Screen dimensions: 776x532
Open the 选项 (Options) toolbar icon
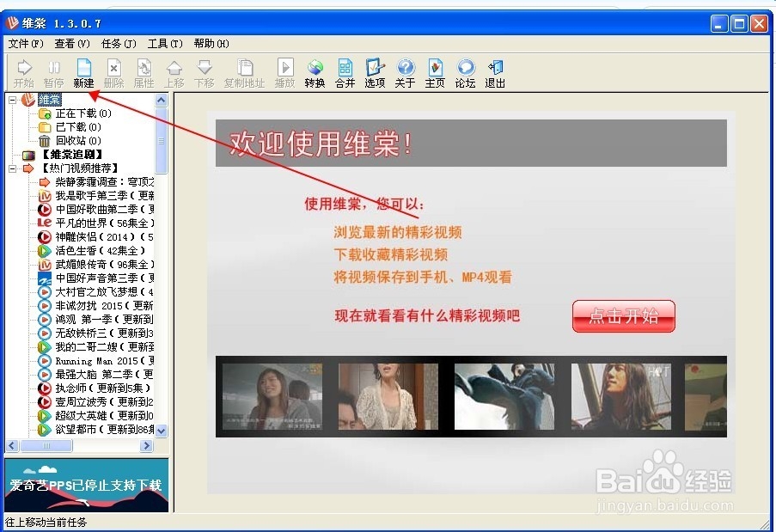[375, 73]
